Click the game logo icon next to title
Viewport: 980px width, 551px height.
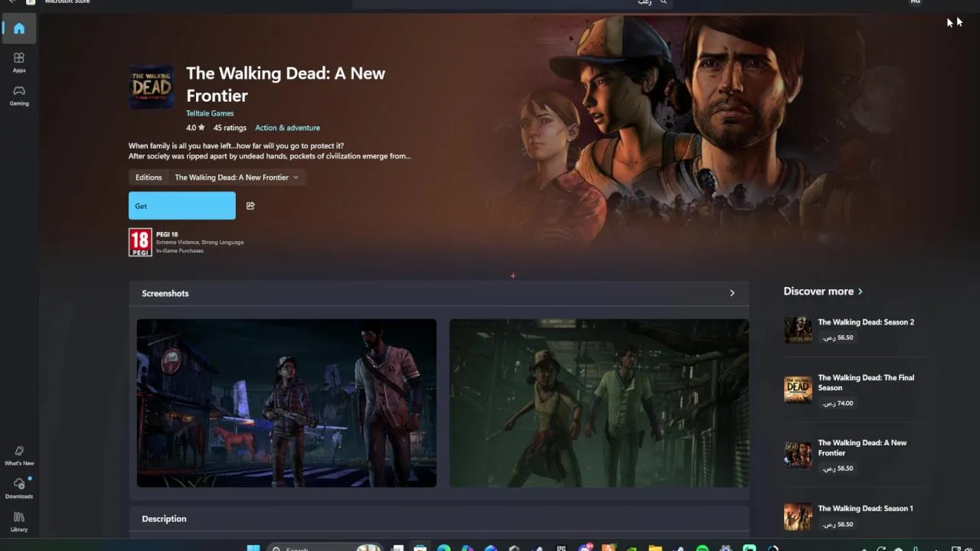coord(151,86)
